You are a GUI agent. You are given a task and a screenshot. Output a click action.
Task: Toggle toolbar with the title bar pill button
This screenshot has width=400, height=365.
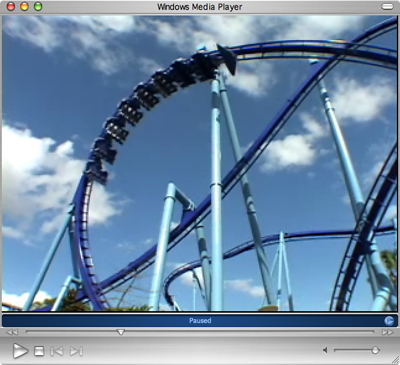[x=387, y=7]
